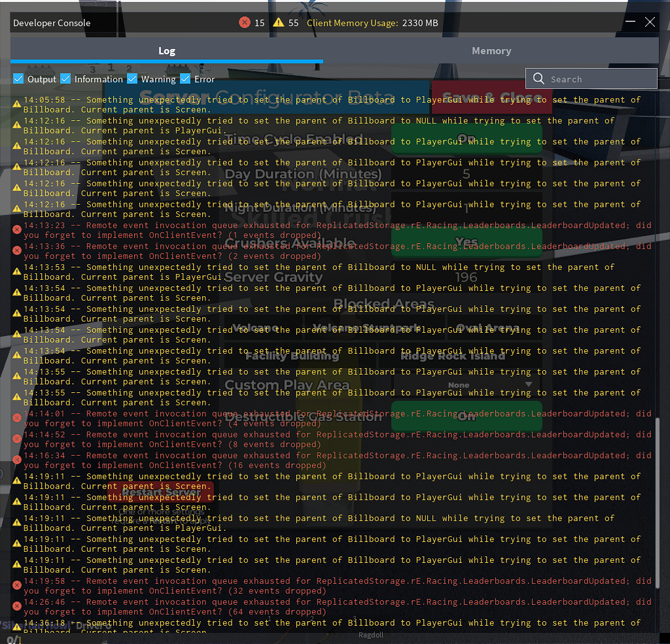670x644 pixels.
Task: Select the Log tab
Action: click(x=167, y=51)
